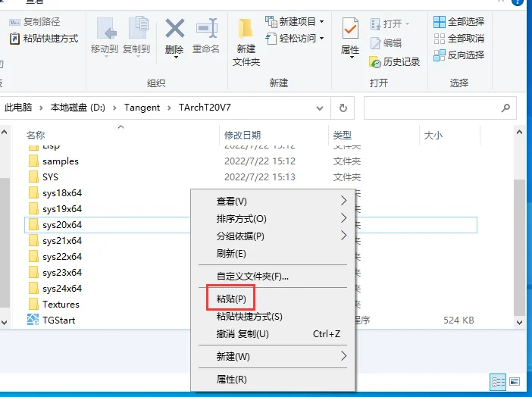Screen dimensions: 532x397
Task: Click Invert selection (反向选择)
Action: [x=458, y=55]
